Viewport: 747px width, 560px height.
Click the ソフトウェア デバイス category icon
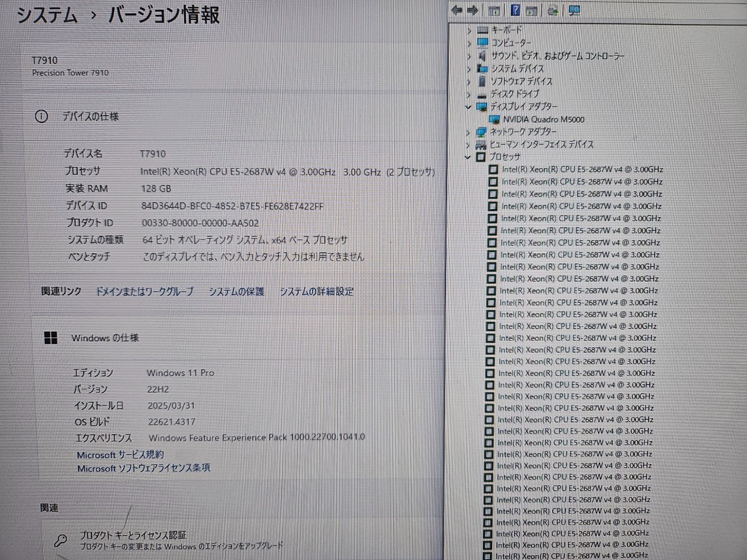[x=482, y=81]
